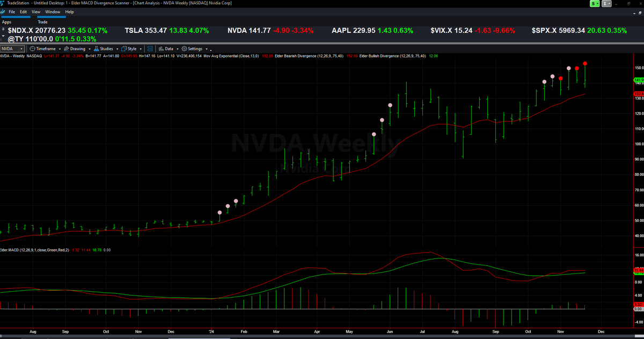Click the Data bar-chart icon
Image resolution: width=644 pixels, height=339 pixels.
tap(161, 49)
